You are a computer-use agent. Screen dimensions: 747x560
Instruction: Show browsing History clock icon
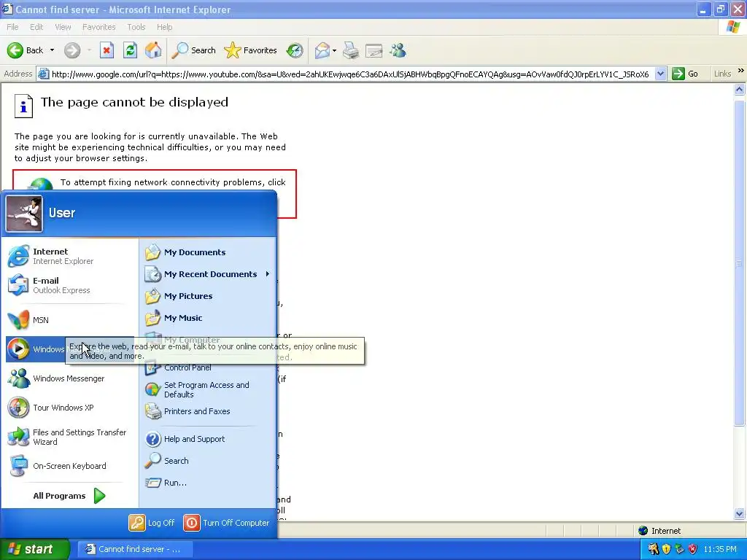click(x=295, y=50)
